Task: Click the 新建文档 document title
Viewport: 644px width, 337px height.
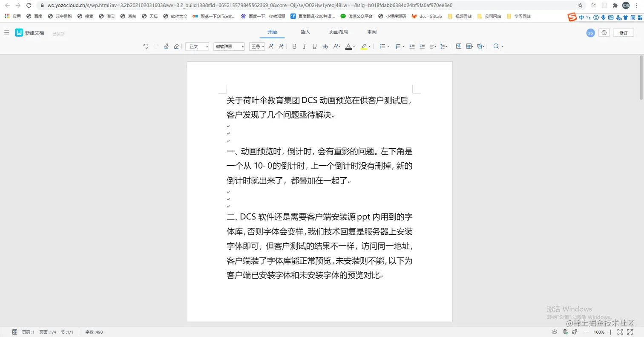Action: [34, 33]
